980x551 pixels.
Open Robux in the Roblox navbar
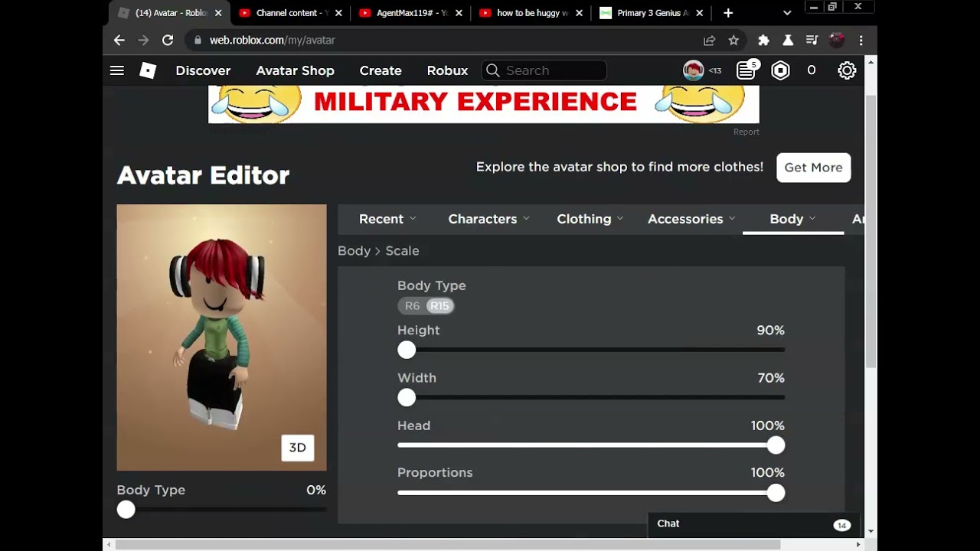pyautogui.click(x=447, y=70)
